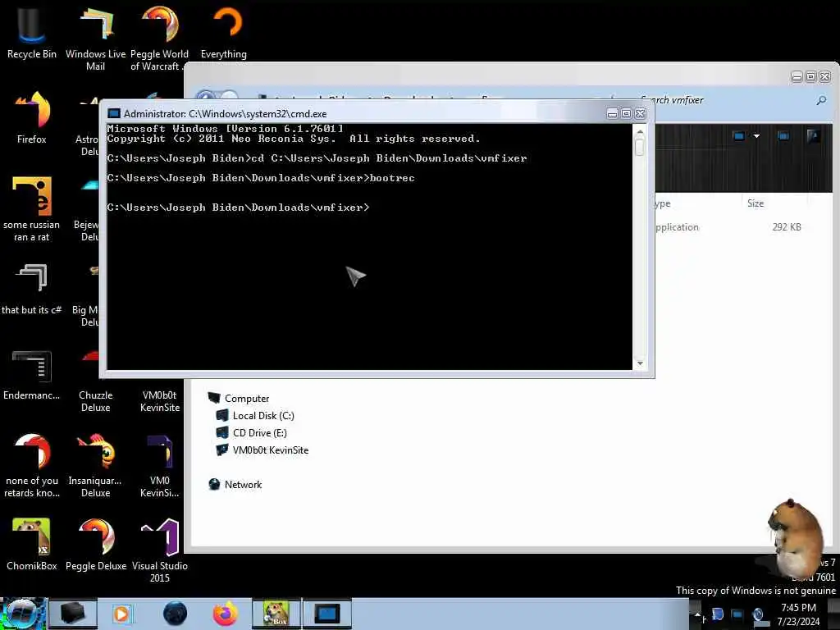The image size is (840, 630).
Task: Open the dark globe taskbar icon
Action: point(176,614)
